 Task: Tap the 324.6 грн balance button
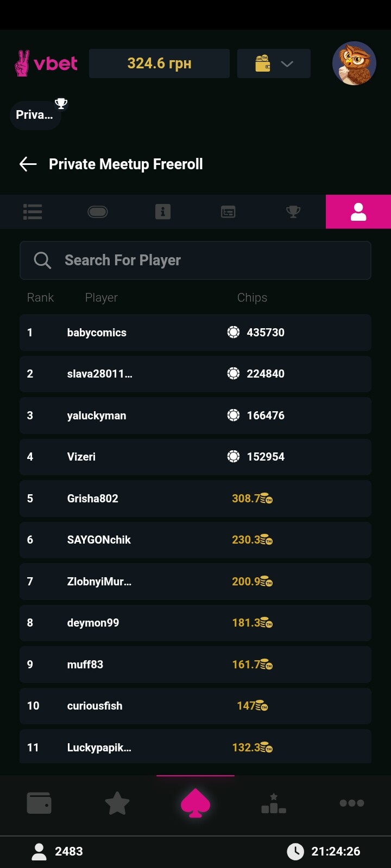[x=159, y=63]
